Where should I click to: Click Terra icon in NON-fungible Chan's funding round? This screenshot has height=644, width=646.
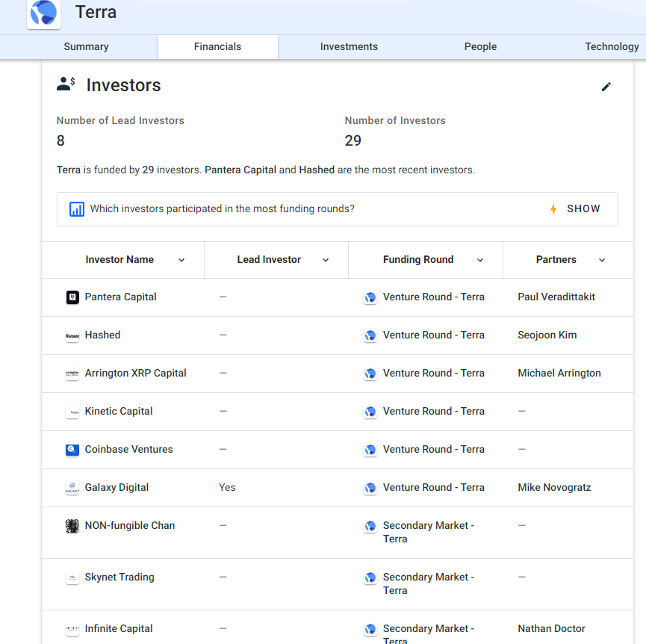pos(370,526)
